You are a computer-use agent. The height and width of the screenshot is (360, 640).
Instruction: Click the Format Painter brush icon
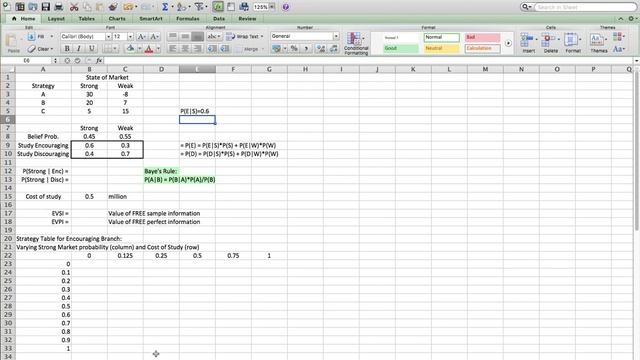(x=113, y=7)
